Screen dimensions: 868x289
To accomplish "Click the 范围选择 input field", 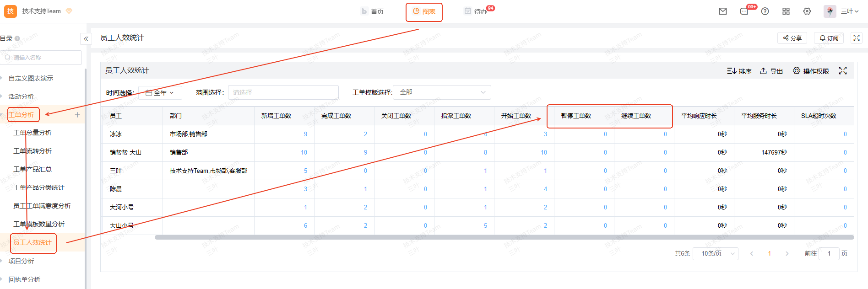I will click(283, 92).
